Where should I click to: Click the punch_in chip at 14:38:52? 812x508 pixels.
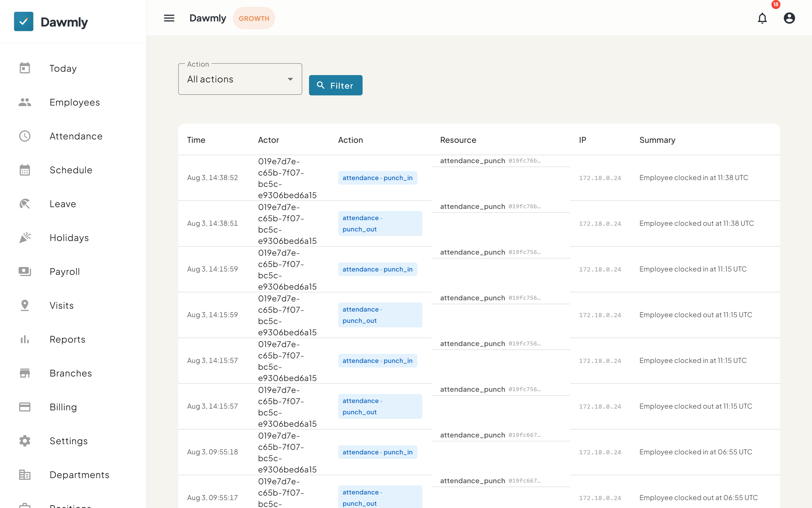click(378, 178)
